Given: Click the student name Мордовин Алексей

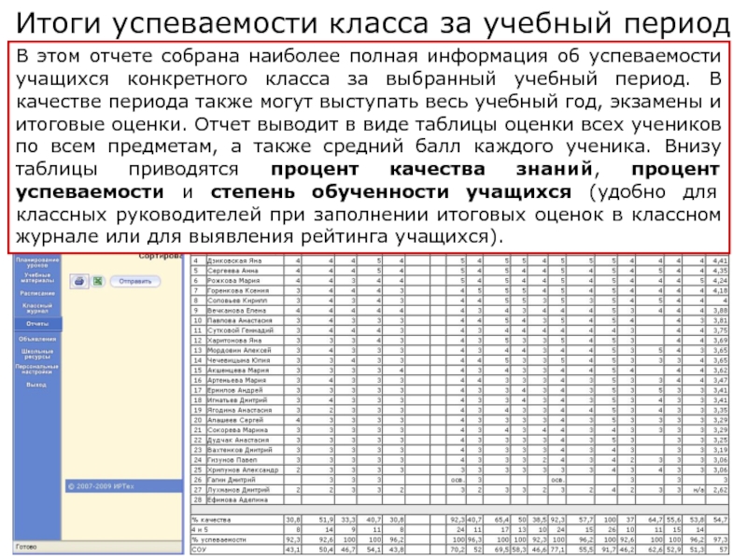Looking at the screenshot, I should pyautogui.click(x=239, y=351).
